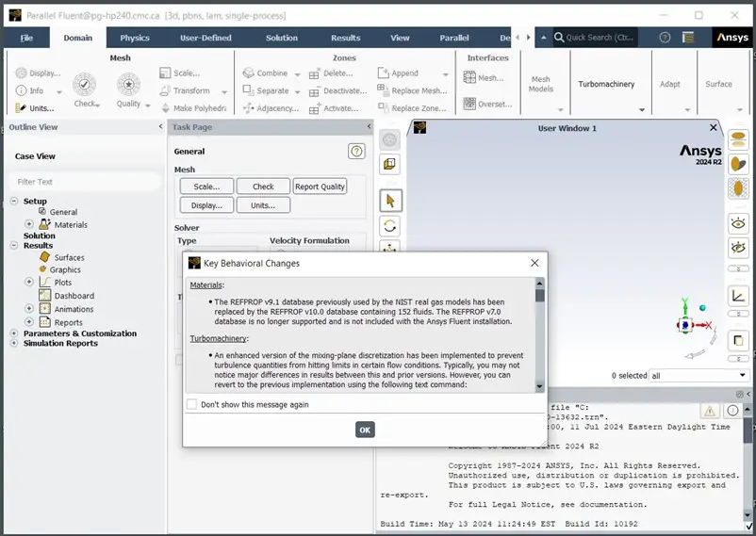This screenshot has width=756, height=536.
Task: Switch to the Results ribbon tab
Action: tap(345, 38)
